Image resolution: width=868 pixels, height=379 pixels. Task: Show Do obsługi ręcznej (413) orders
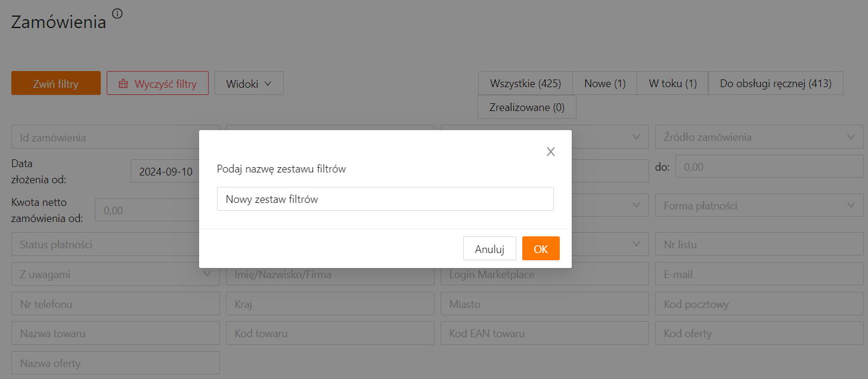[775, 84]
